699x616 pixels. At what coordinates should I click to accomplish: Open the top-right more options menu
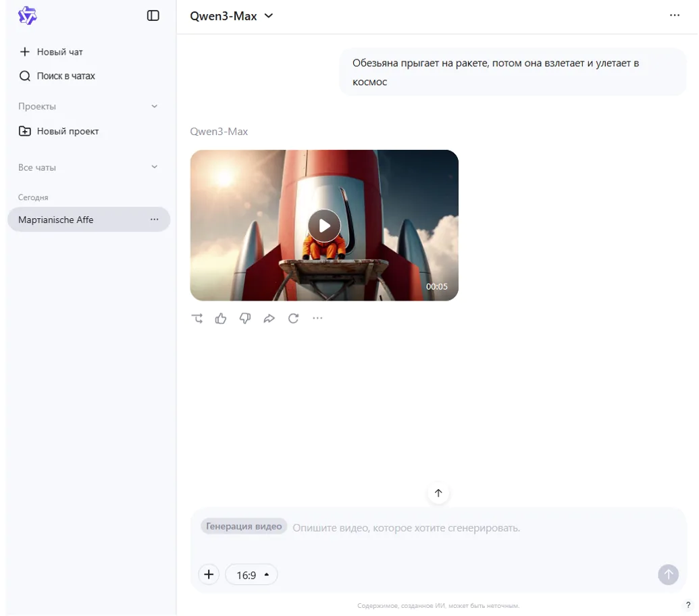tap(675, 15)
